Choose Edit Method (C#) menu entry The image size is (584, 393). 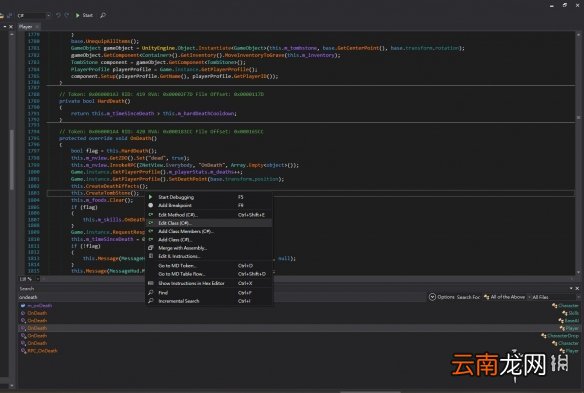[209, 215]
